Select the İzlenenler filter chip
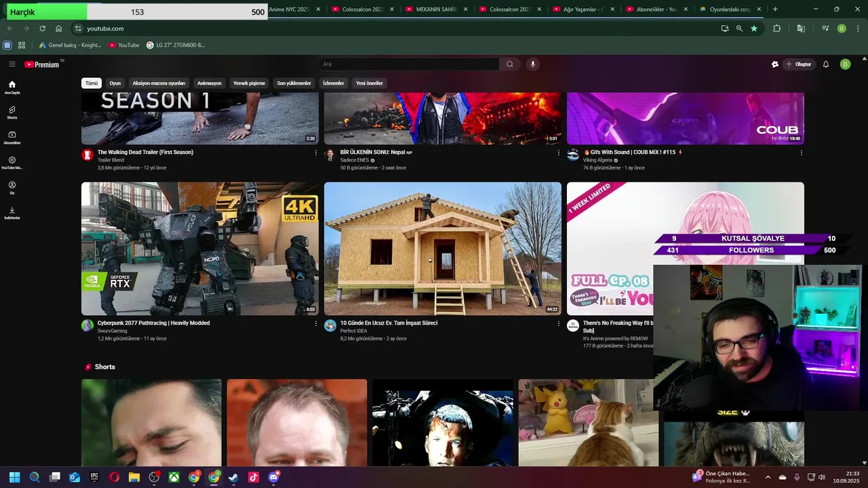The image size is (868, 488). coord(334,83)
